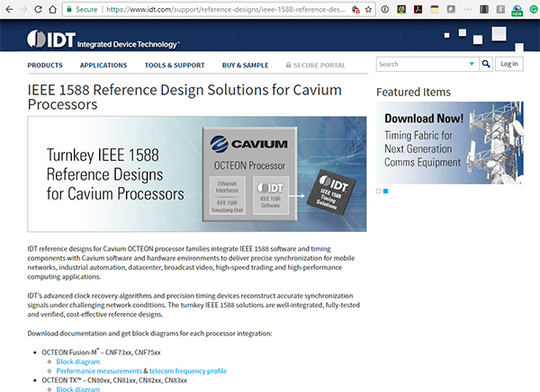Screen dimensions: 540x392
Task: Select the second blue carousel dot
Action: [386, 191]
